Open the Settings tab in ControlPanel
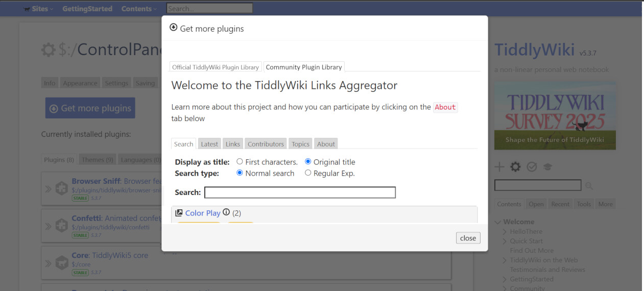 pos(116,83)
